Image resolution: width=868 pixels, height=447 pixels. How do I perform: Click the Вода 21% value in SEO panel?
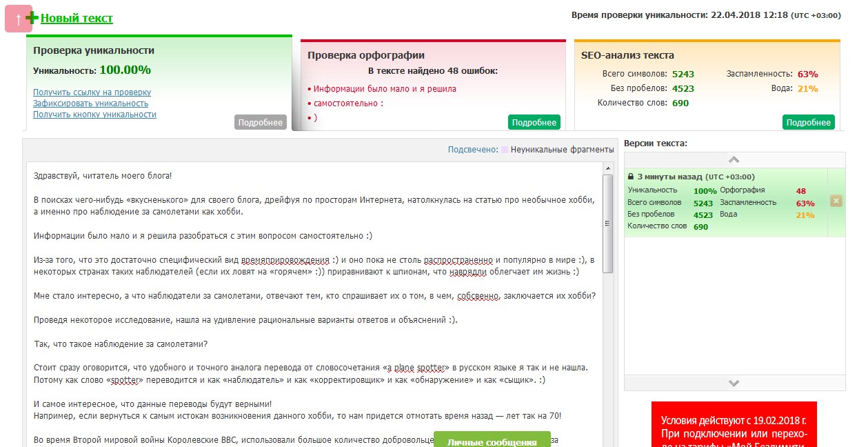pyautogui.click(x=808, y=88)
